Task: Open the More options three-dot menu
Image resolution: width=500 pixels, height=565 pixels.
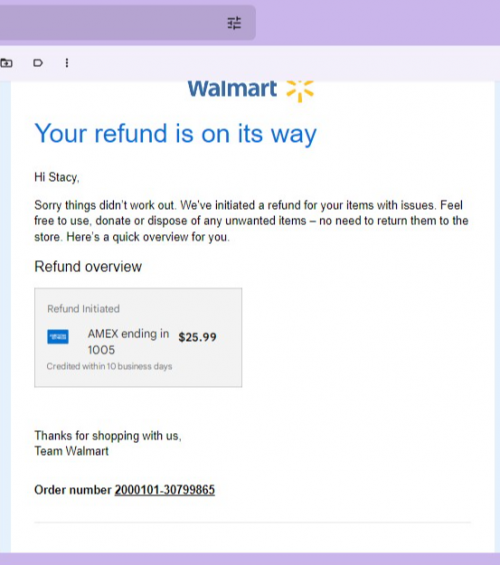Action: (x=67, y=63)
